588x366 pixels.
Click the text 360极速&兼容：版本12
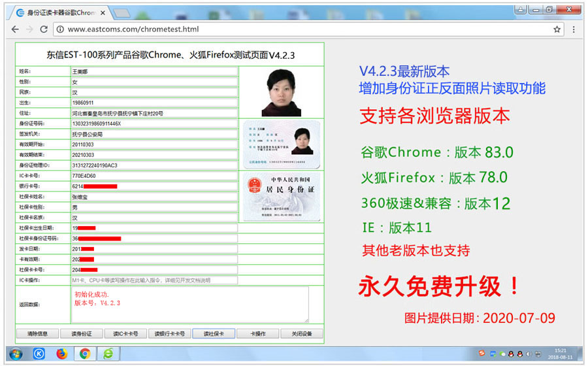436,203
